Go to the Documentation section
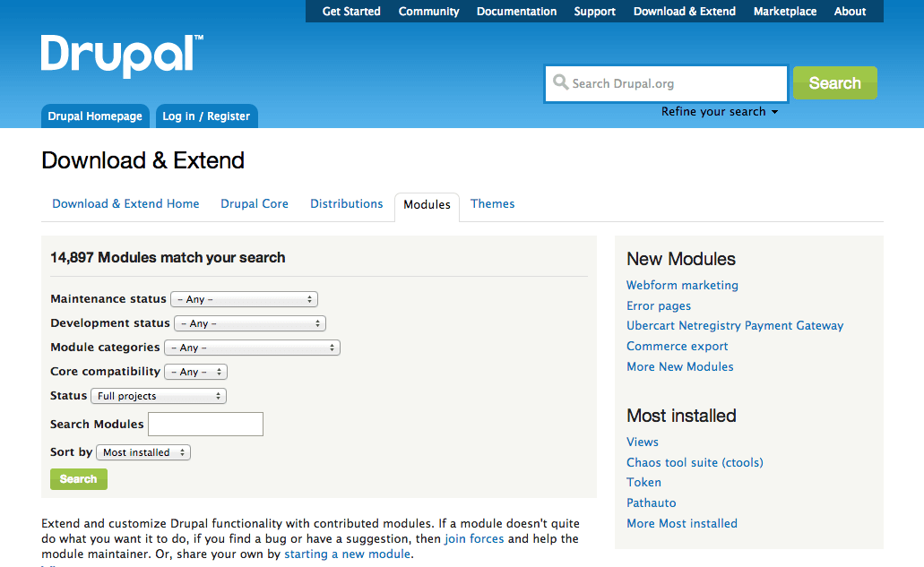The image size is (924, 567). (516, 11)
